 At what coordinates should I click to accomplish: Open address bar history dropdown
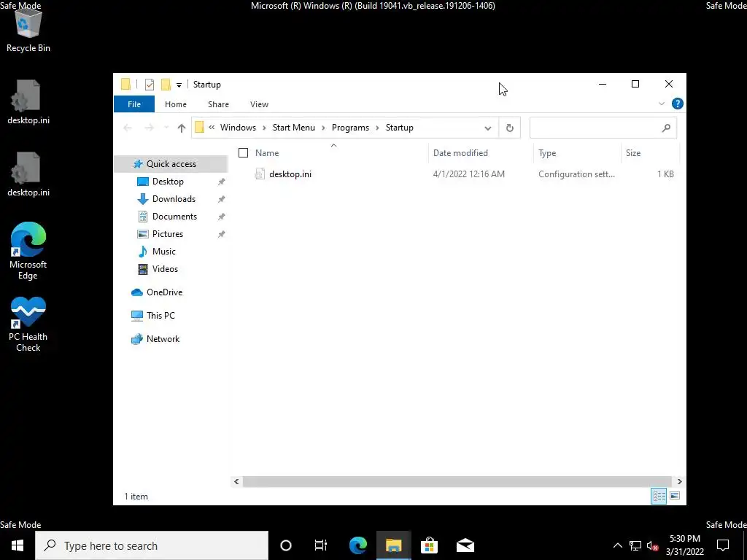487,128
